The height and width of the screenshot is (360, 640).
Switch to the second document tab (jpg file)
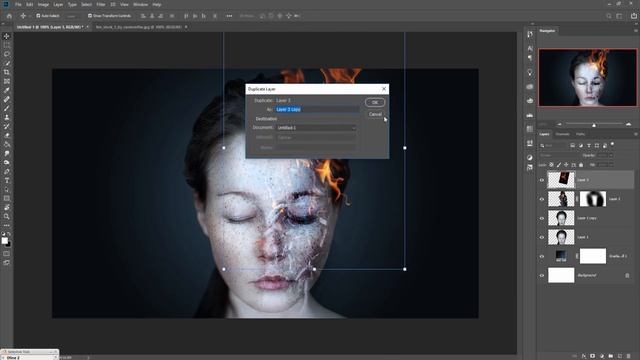point(138,27)
